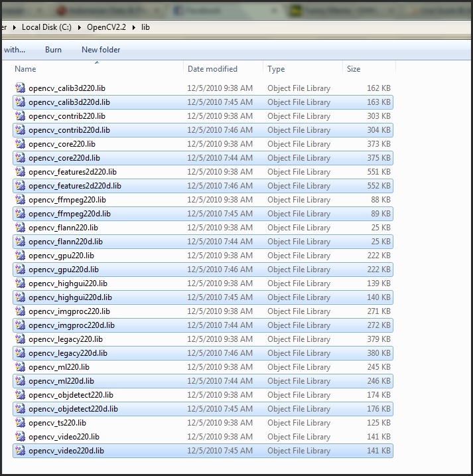Click the opencv_core220d.lib file icon

[x=21, y=158]
